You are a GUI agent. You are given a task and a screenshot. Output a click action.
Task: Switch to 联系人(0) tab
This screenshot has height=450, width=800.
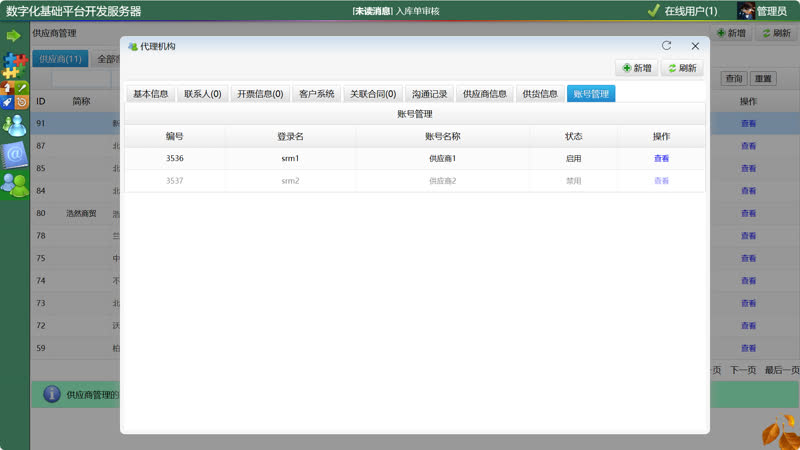coord(202,94)
